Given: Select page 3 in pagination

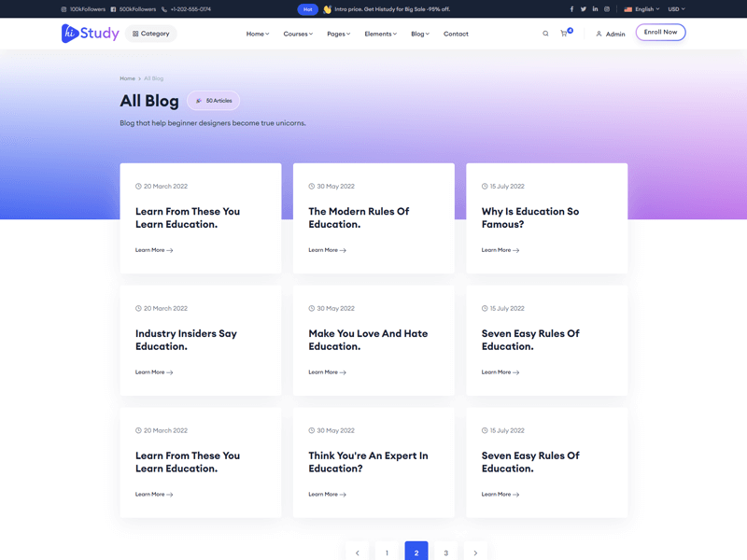Looking at the screenshot, I should coord(446,552).
